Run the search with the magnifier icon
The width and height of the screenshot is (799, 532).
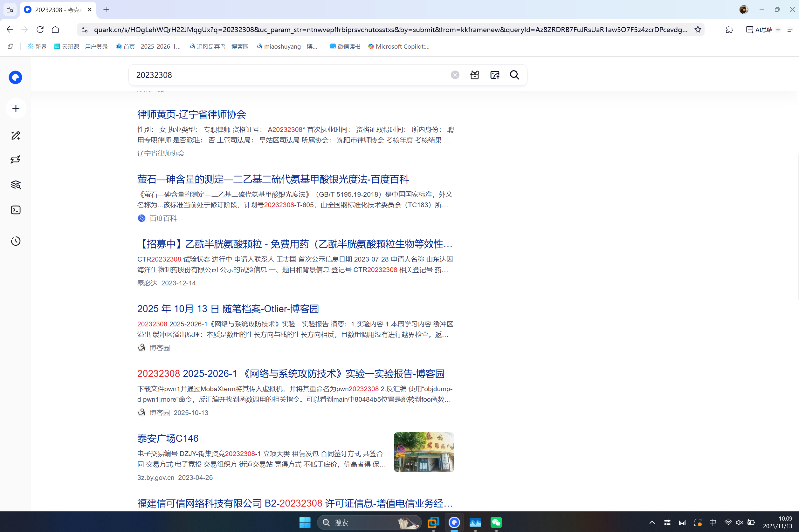pyautogui.click(x=514, y=75)
